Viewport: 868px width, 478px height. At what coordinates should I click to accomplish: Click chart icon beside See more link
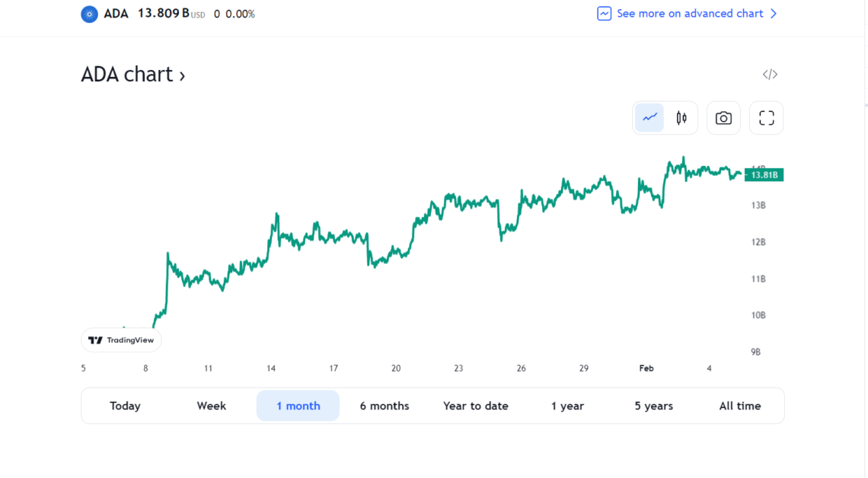[604, 14]
